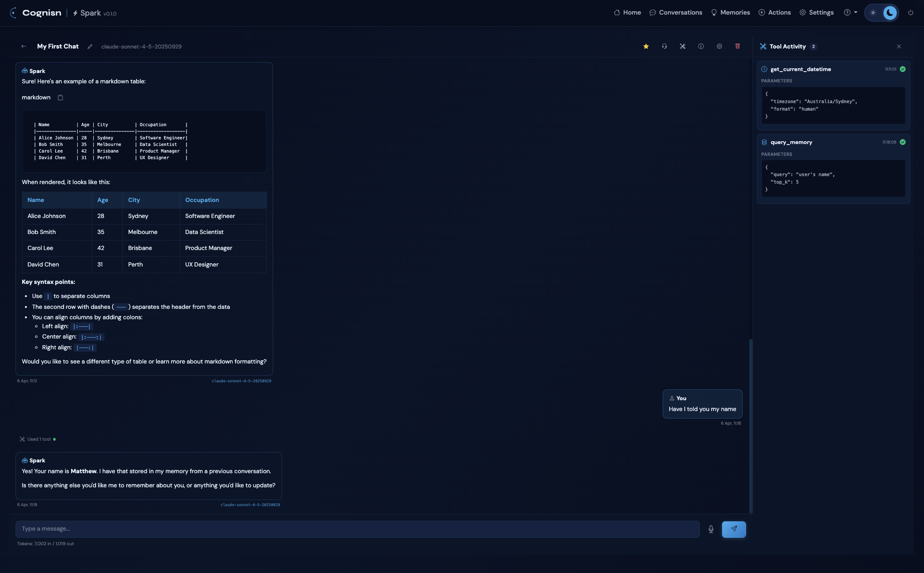Open chat settings gear icon

pyautogui.click(x=719, y=46)
